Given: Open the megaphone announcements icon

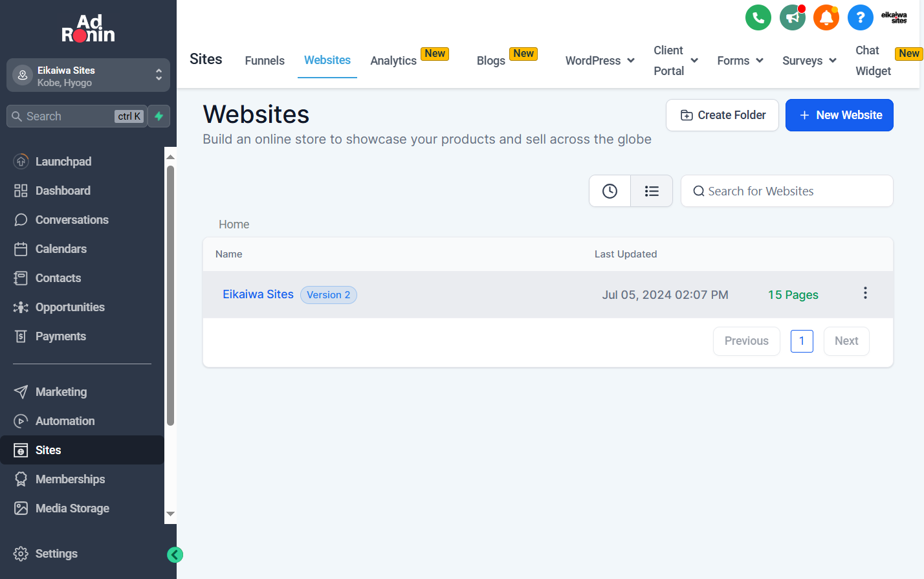Looking at the screenshot, I should coord(793,17).
